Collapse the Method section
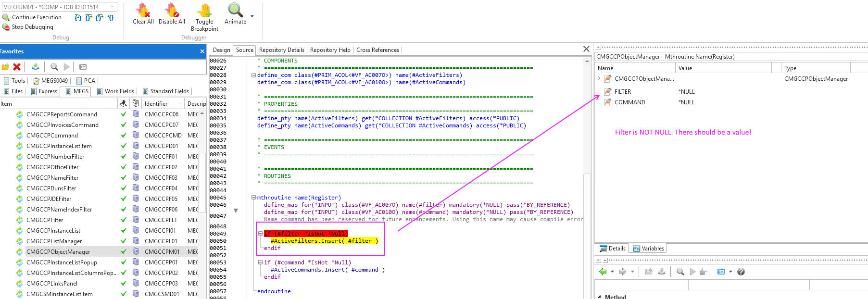This screenshot has height=299, width=868. (599, 297)
